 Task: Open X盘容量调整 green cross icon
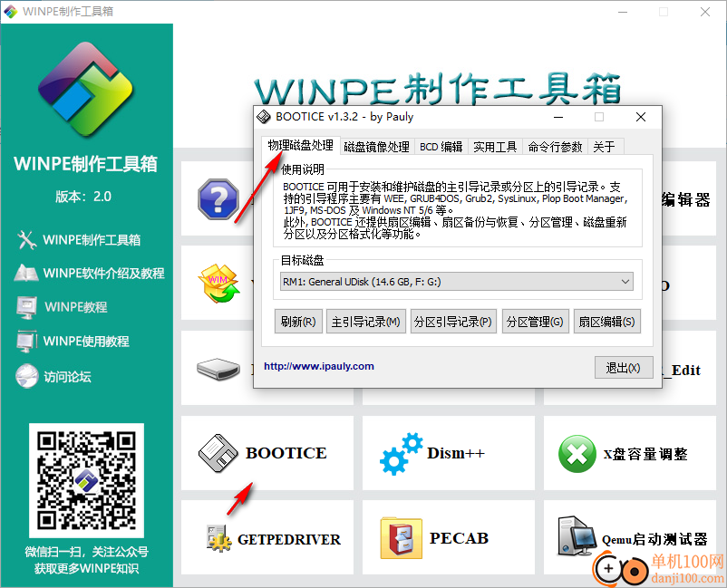577,454
